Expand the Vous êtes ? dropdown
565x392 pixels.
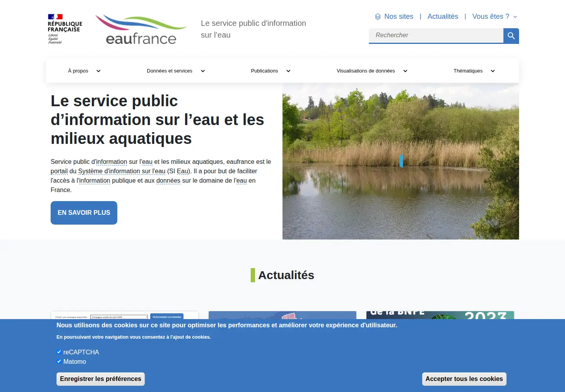point(495,16)
